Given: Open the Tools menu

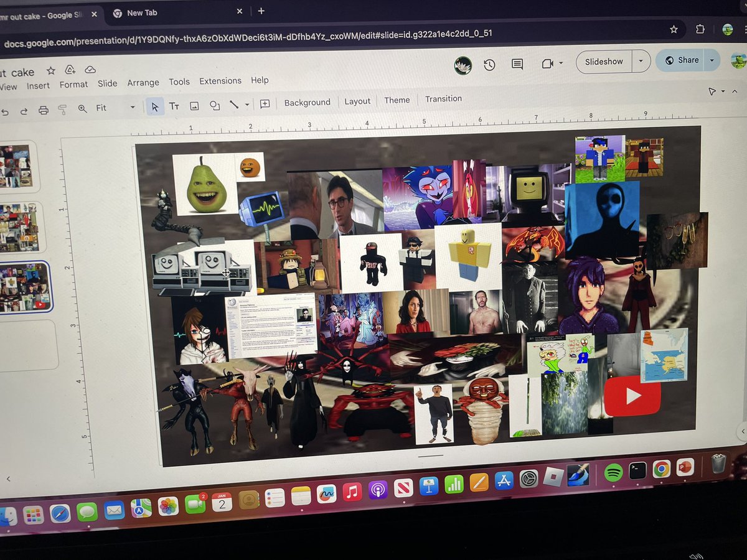Looking at the screenshot, I should point(179,82).
